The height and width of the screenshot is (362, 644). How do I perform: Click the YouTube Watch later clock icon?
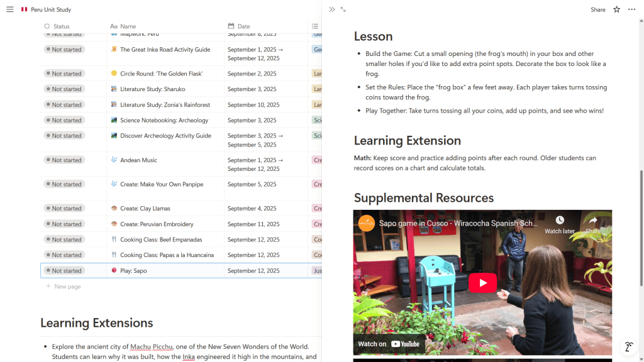(560, 221)
